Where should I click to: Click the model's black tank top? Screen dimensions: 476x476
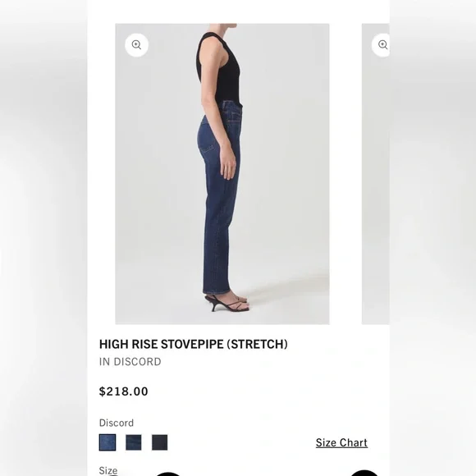tap(219, 68)
